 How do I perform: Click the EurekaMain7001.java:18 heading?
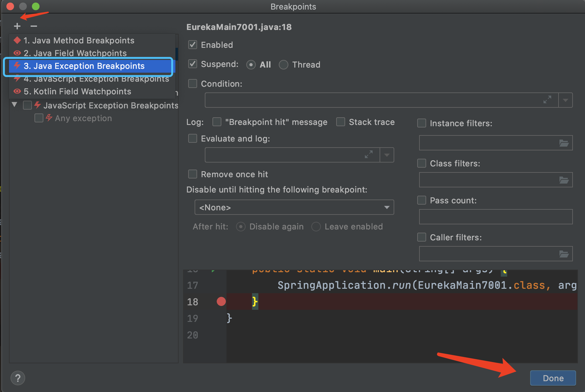(239, 27)
